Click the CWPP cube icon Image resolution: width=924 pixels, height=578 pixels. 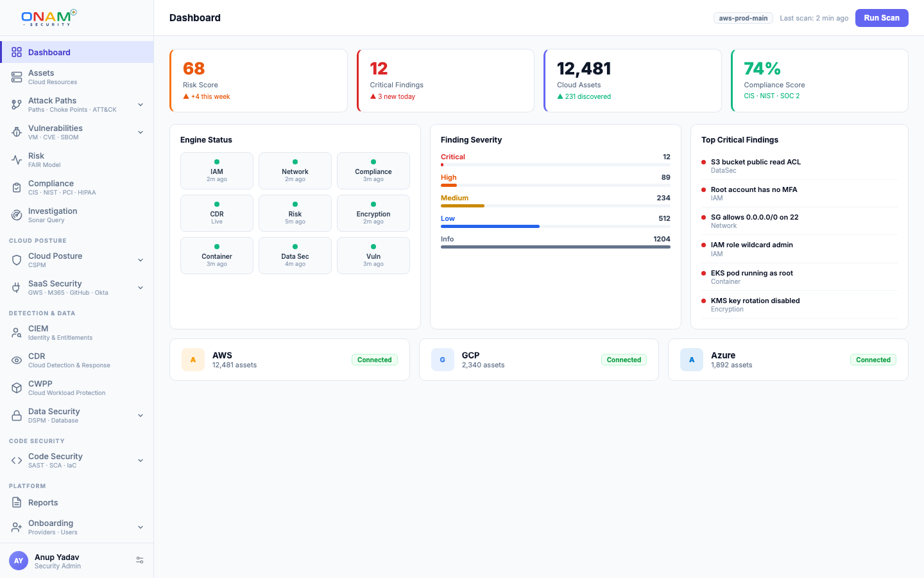(x=17, y=388)
